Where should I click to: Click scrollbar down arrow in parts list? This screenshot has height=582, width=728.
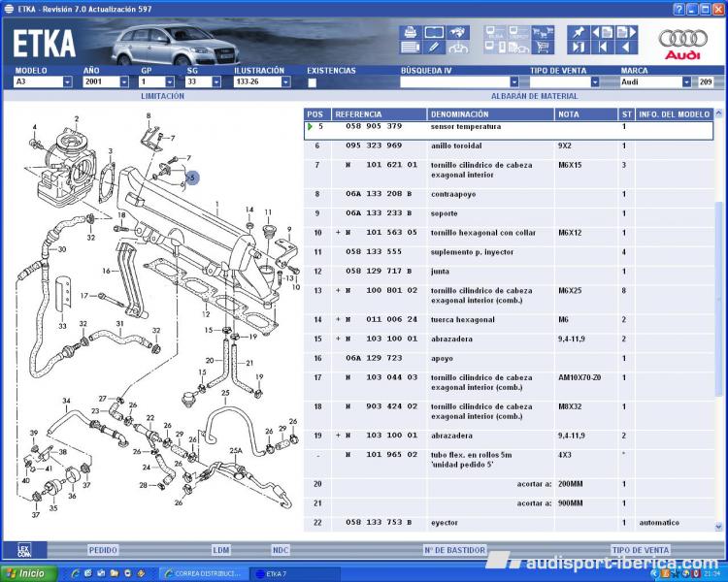click(x=718, y=527)
